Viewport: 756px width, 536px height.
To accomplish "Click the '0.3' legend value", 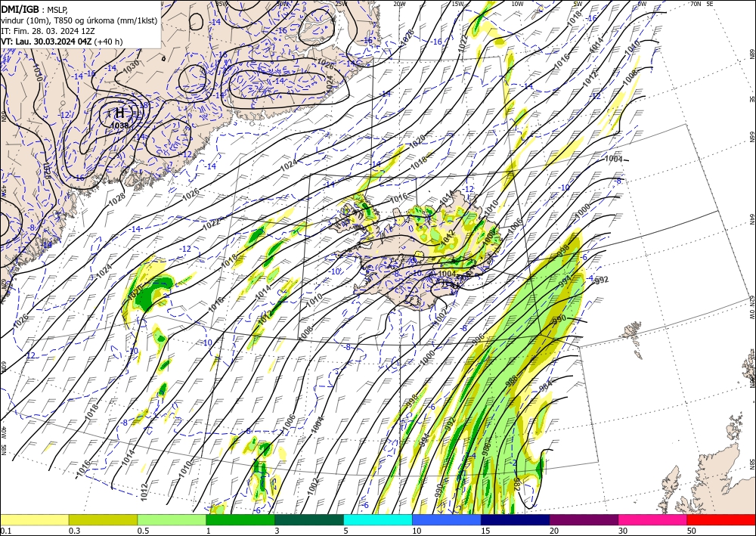I will [74, 531].
